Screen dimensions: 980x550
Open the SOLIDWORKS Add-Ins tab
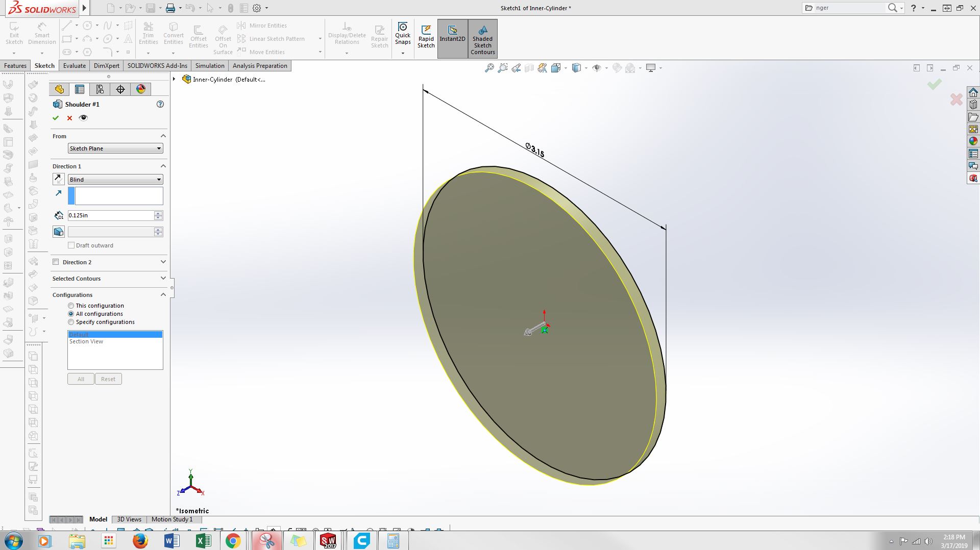(157, 66)
